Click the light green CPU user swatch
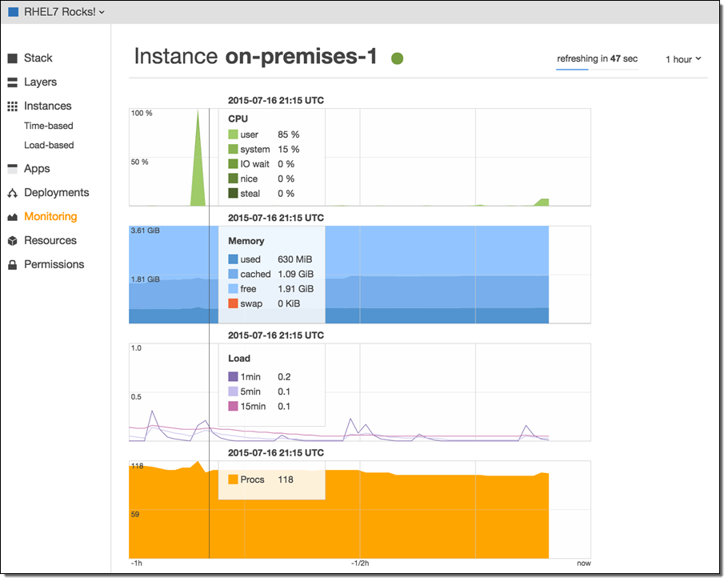728x582 pixels. pos(233,134)
